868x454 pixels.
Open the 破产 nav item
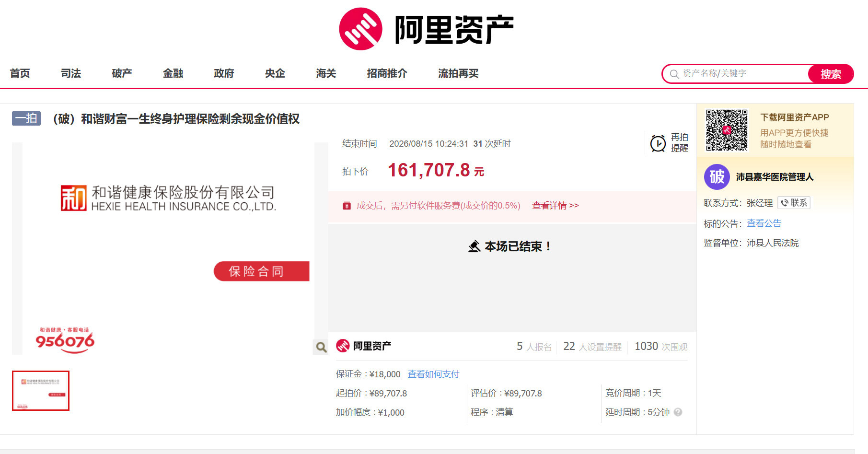[x=122, y=73]
